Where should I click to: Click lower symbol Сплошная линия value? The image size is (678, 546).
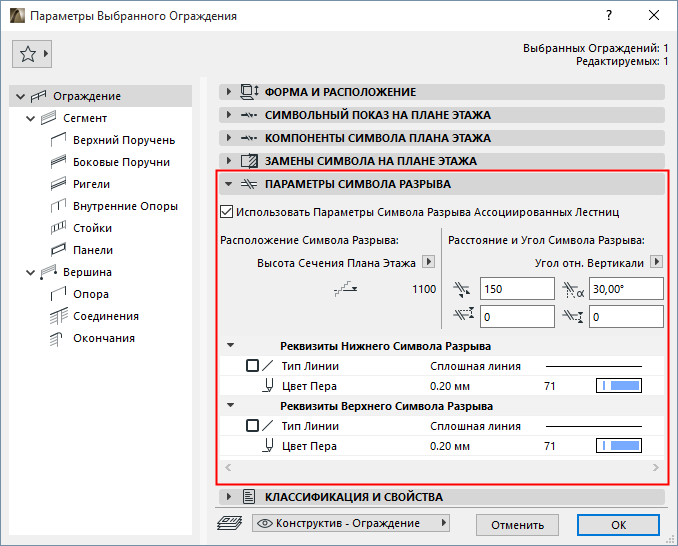click(475, 366)
